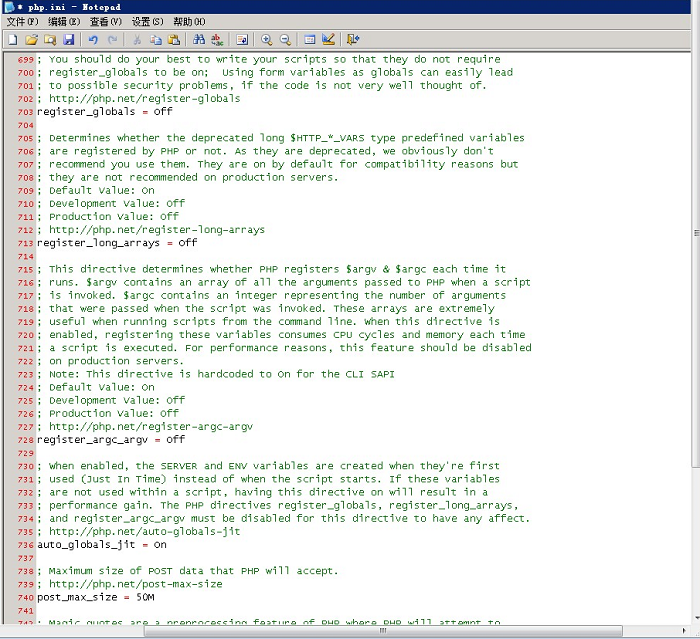This screenshot has height=639, width=700.
Task: Click line 724 '; Default Value: On'
Action: pos(96,388)
